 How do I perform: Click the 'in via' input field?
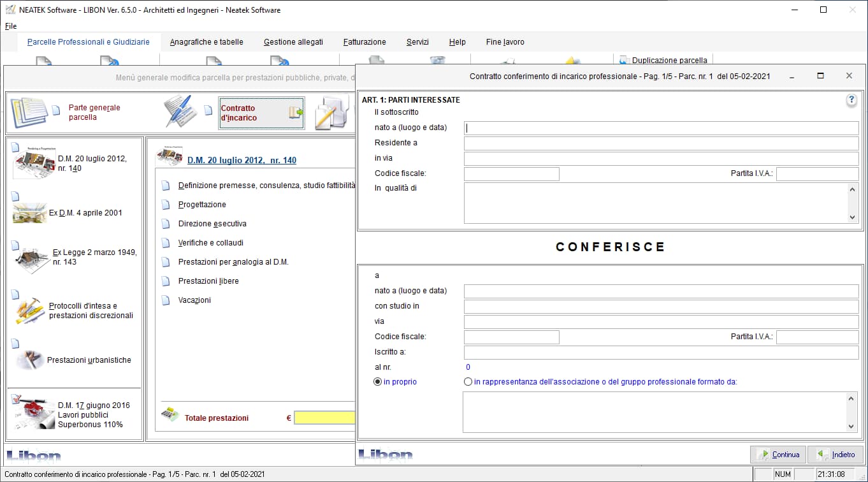click(662, 159)
